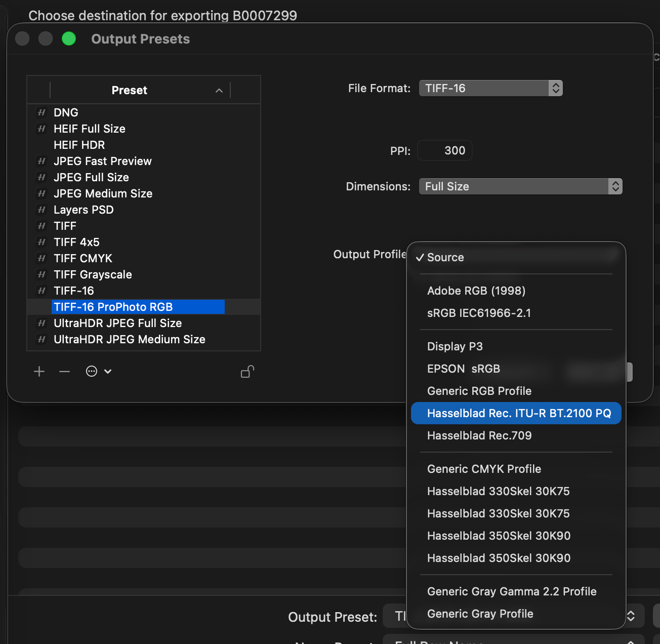Click the icon next to TIFF CMYK

click(42, 258)
